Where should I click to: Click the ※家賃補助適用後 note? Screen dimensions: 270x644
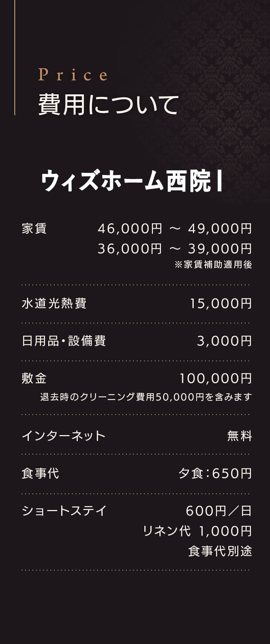(x=213, y=265)
